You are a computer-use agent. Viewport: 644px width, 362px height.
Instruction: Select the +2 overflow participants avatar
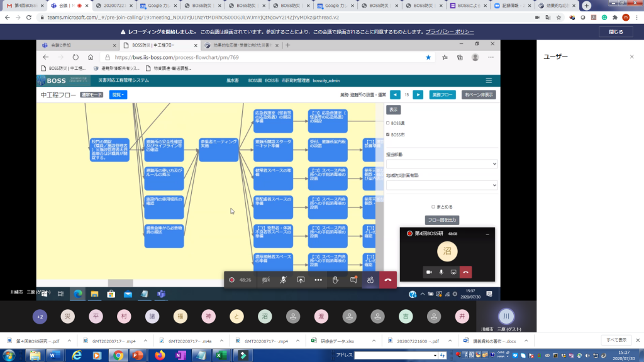[40, 317]
